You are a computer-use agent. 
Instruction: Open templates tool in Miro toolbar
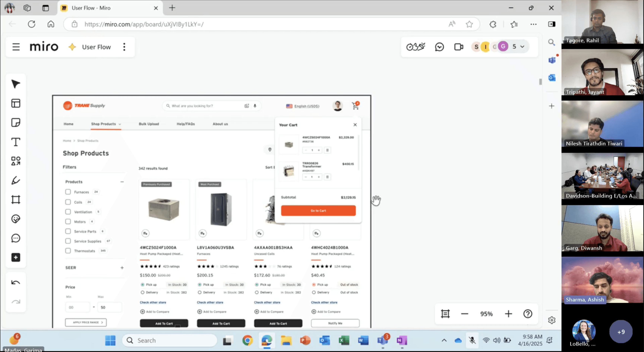(x=15, y=103)
